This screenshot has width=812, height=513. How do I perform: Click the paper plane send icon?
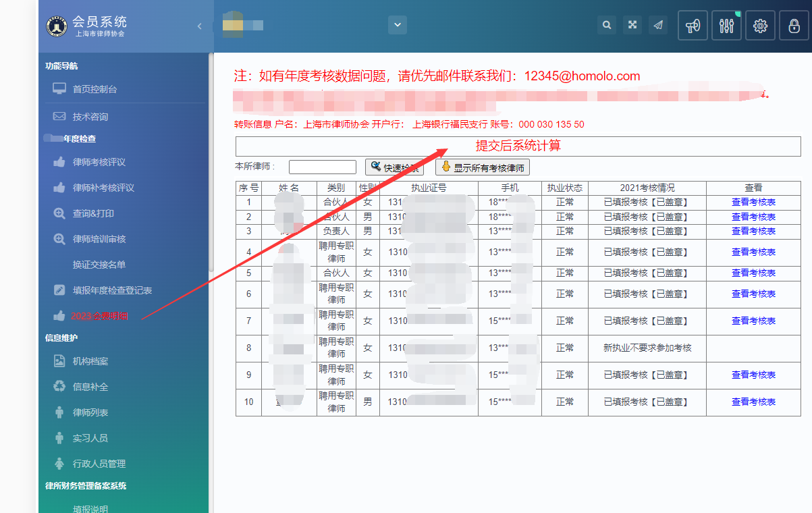658,25
